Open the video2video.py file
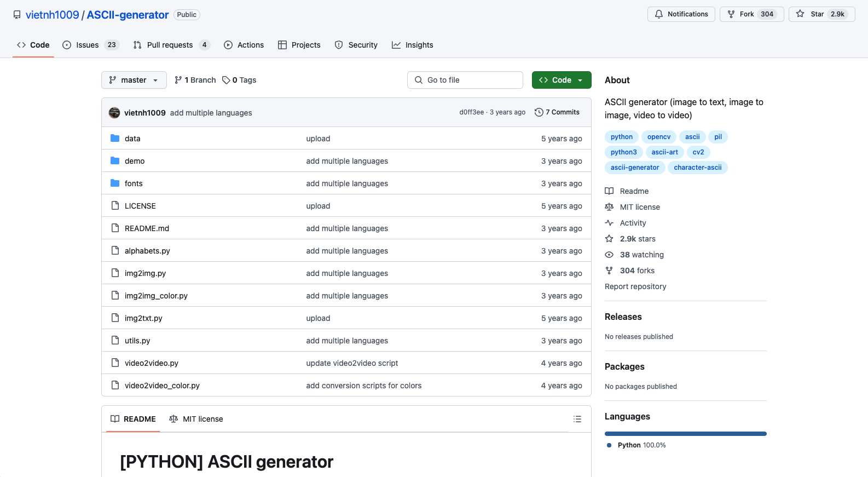 click(152, 363)
